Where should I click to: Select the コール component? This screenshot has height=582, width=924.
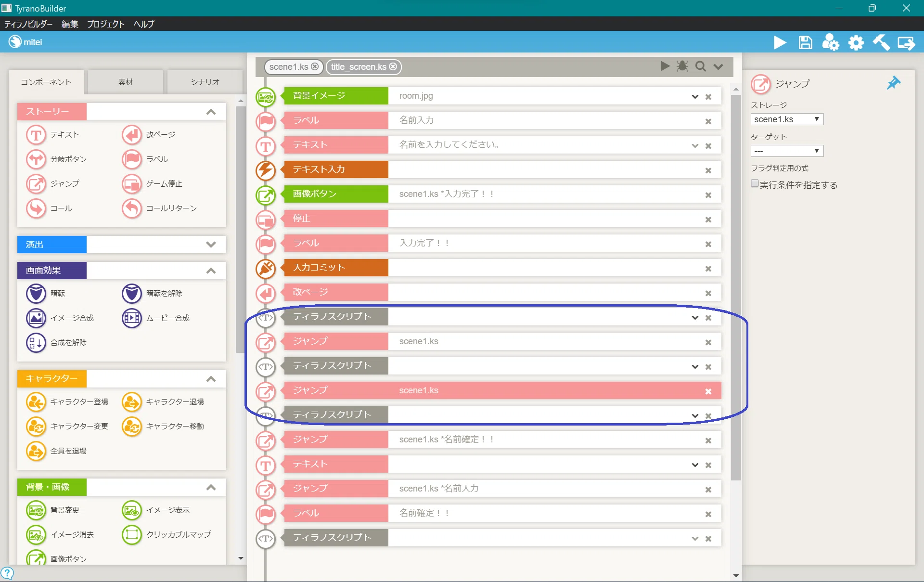coord(49,208)
